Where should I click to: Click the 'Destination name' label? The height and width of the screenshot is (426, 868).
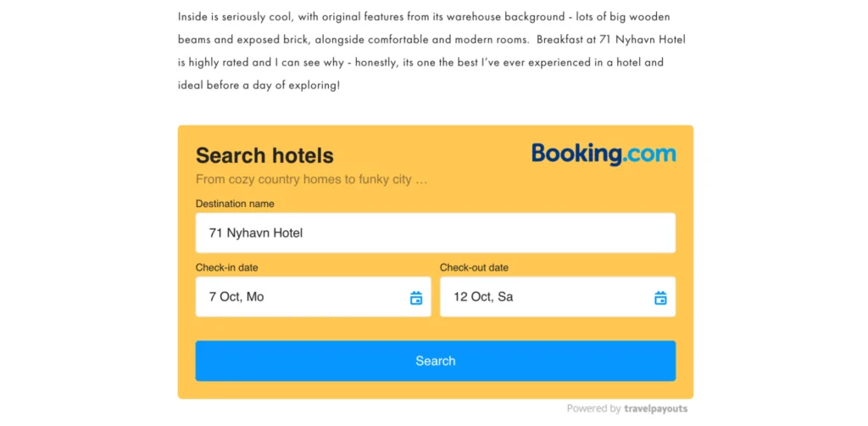(235, 204)
